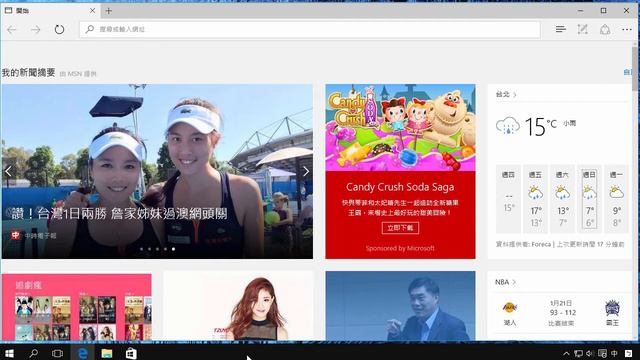
Task: Click the Chinese IME indicator in tray
Action: (x=614, y=353)
